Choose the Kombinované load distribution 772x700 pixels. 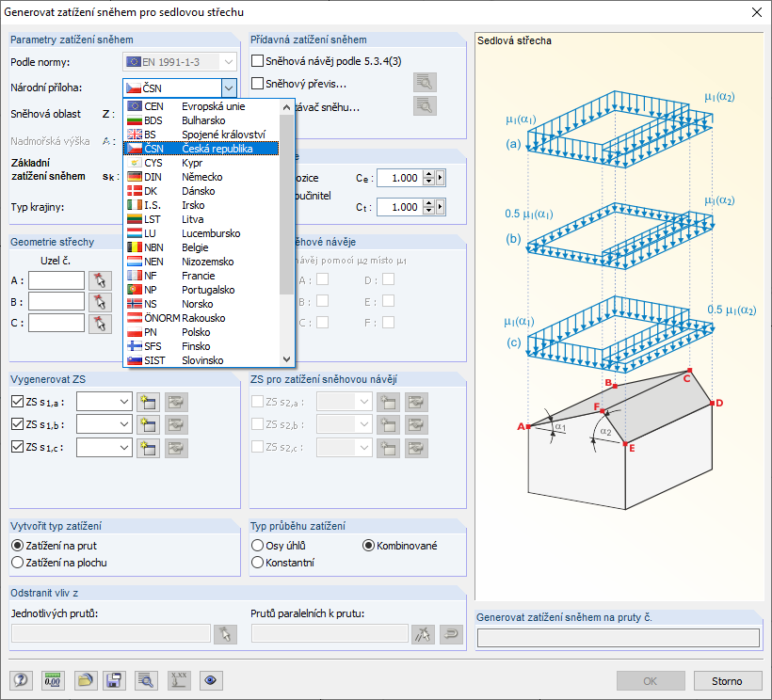(x=368, y=545)
